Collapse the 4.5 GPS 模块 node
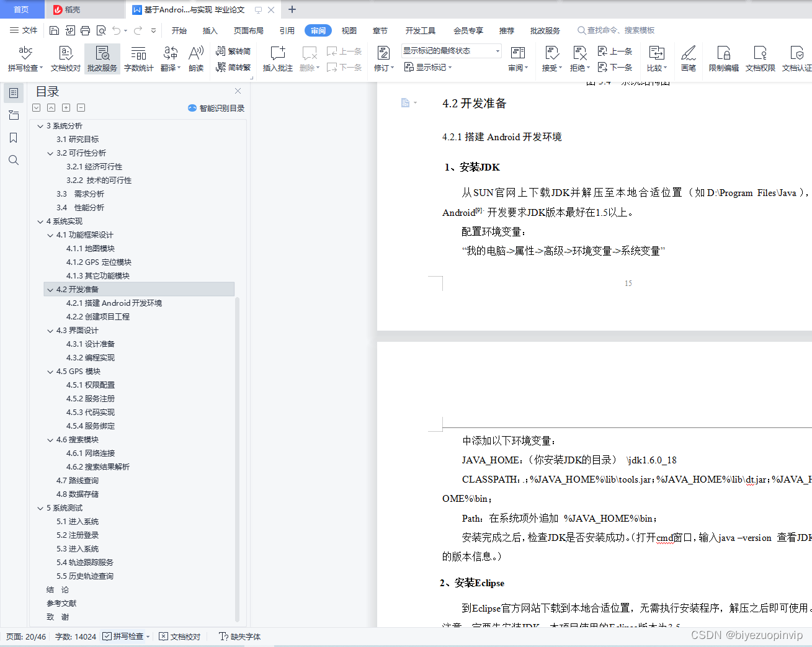 tap(50, 372)
